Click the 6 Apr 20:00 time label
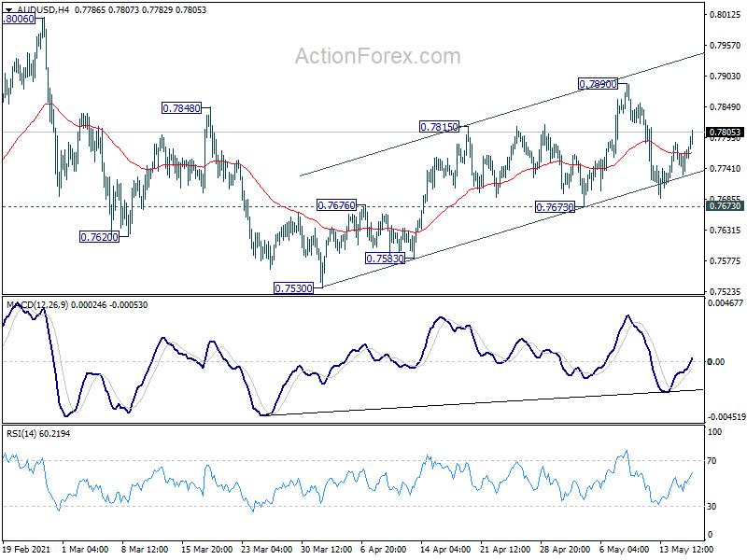747x560 pixels. pyautogui.click(x=384, y=550)
